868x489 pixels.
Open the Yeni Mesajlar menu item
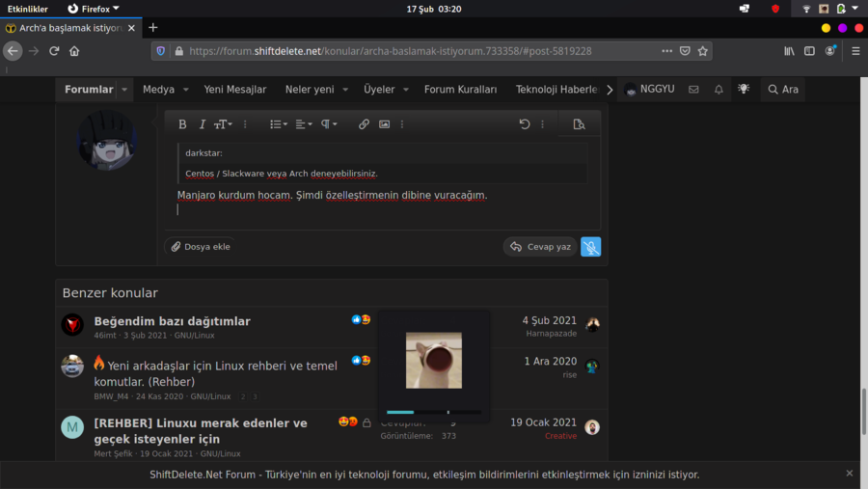[234, 89]
